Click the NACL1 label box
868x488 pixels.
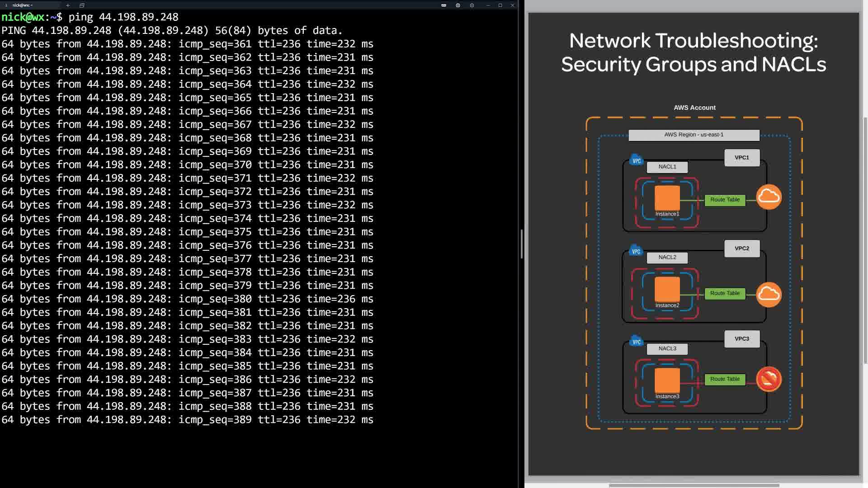coord(667,167)
